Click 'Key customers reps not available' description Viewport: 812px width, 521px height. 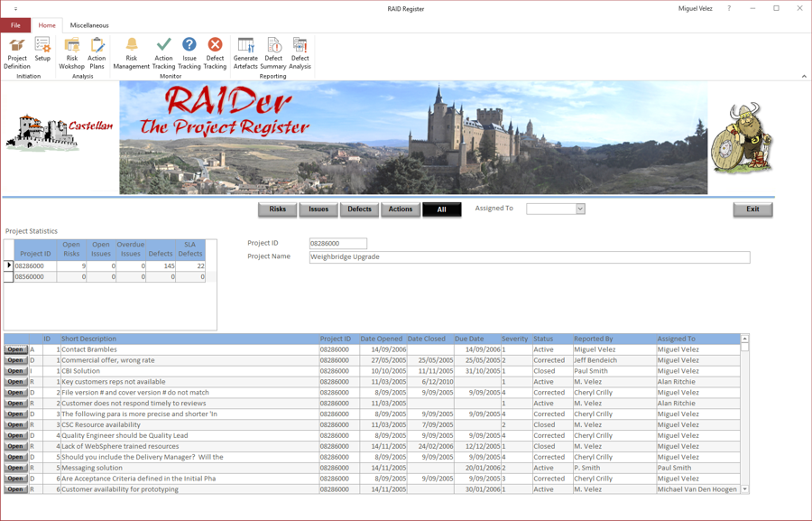pos(114,382)
